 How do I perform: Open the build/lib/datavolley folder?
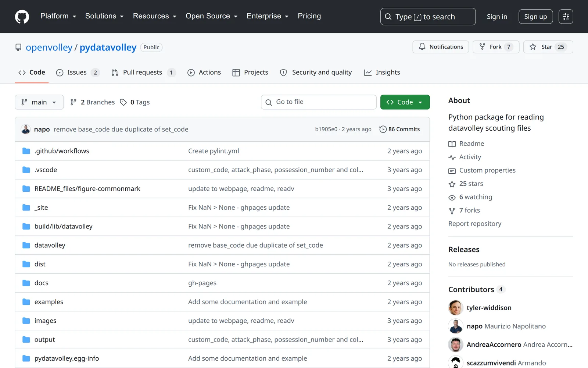pos(64,226)
